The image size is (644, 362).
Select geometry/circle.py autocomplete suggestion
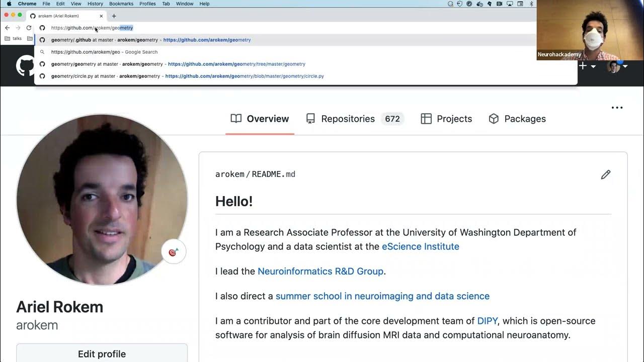coord(187,76)
